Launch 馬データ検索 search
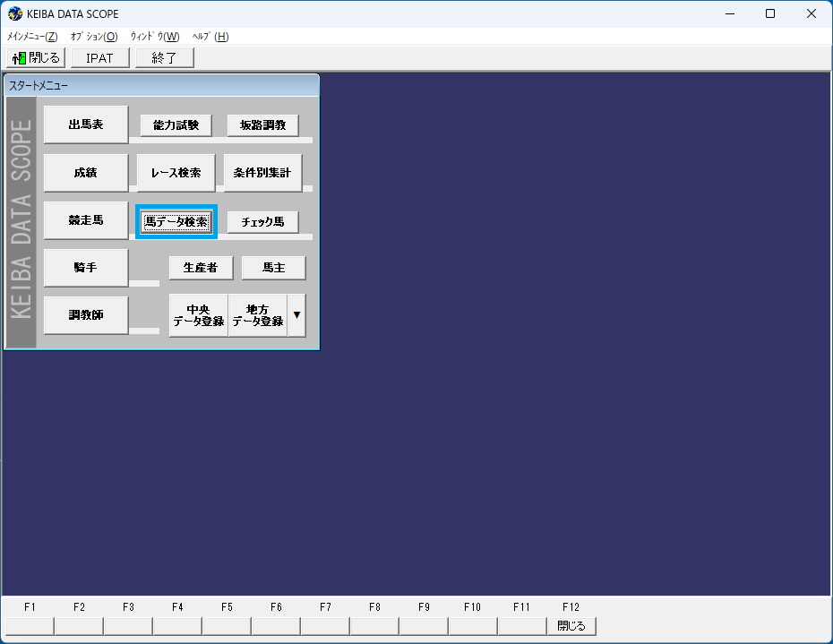Screen dimensions: 833x644 pyautogui.click(x=176, y=221)
